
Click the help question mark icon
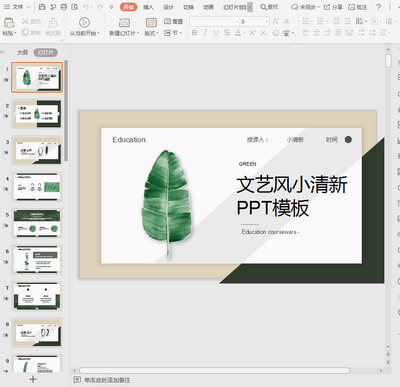(x=378, y=7)
